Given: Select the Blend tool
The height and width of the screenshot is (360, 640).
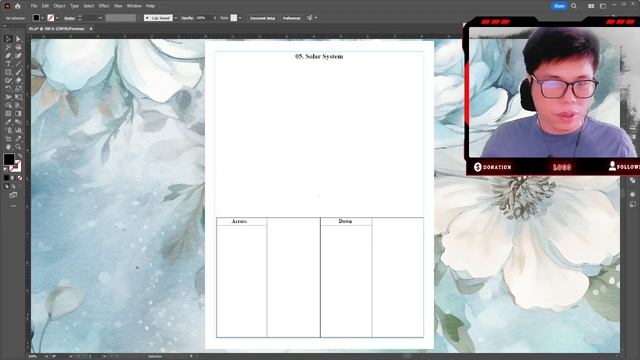Looking at the screenshot, I should click(x=18, y=122).
